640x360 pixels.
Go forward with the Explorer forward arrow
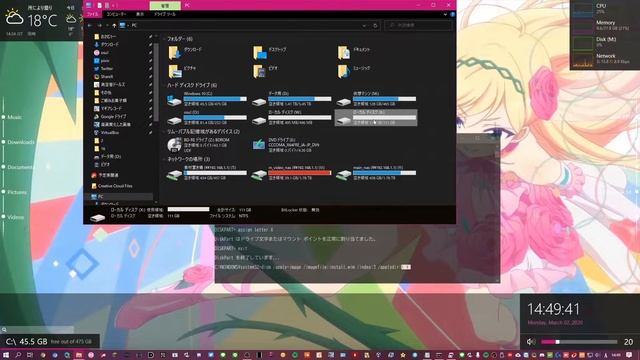[x=99, y=25]
